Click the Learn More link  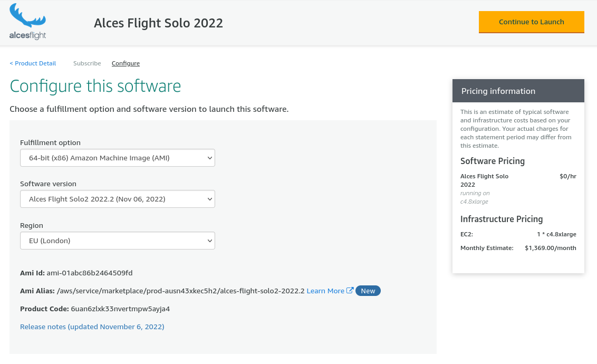coord(326,290)
